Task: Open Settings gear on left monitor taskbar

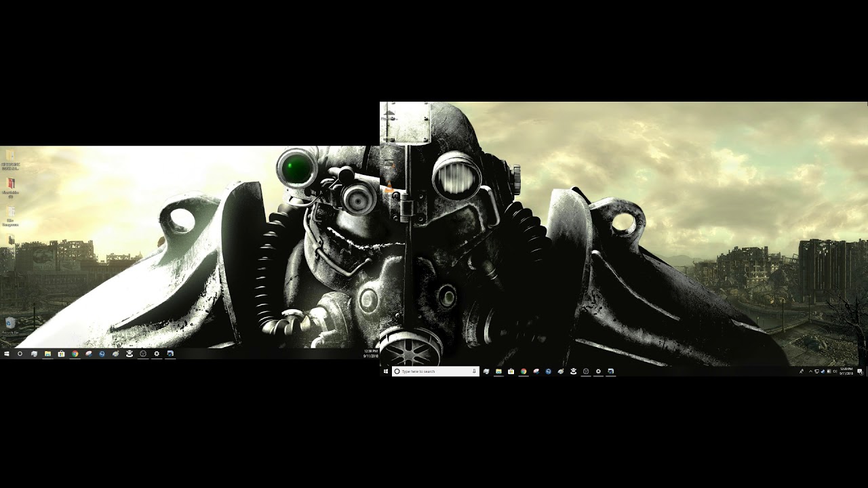Action: (157, 354)
